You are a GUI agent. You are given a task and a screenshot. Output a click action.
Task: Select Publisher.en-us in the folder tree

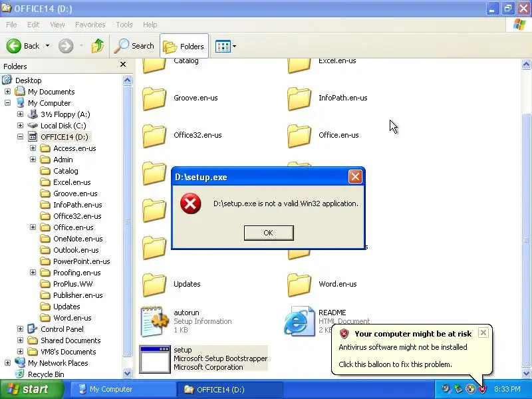click(78, 295)
